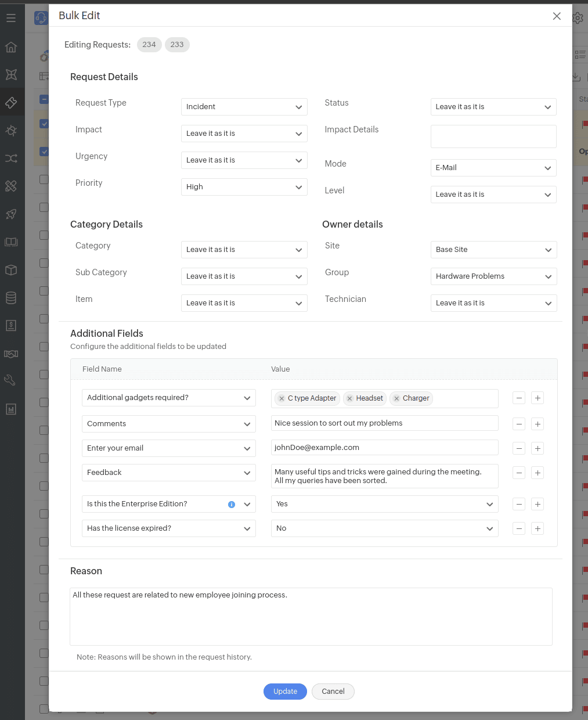The image size is (588, 720).
Task: Open the Problems bug icon in sidebar
Action: click(x=11, y=130)
